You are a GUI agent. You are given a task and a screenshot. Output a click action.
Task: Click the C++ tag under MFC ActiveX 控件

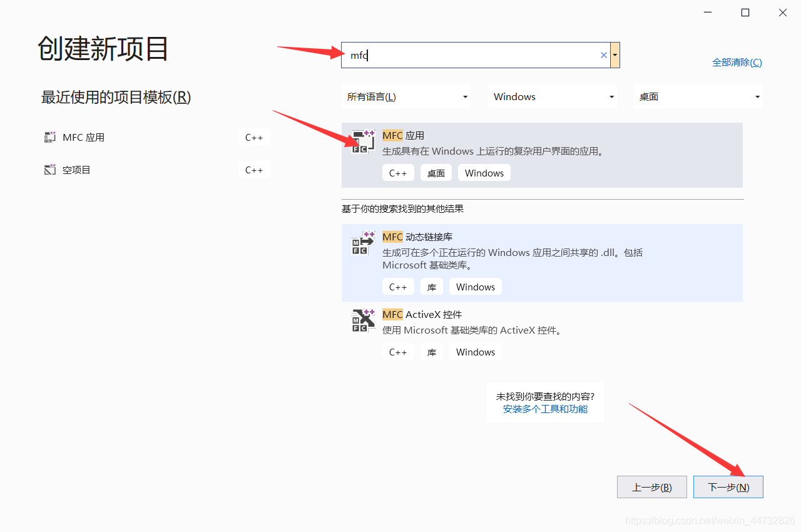(398, 352)
